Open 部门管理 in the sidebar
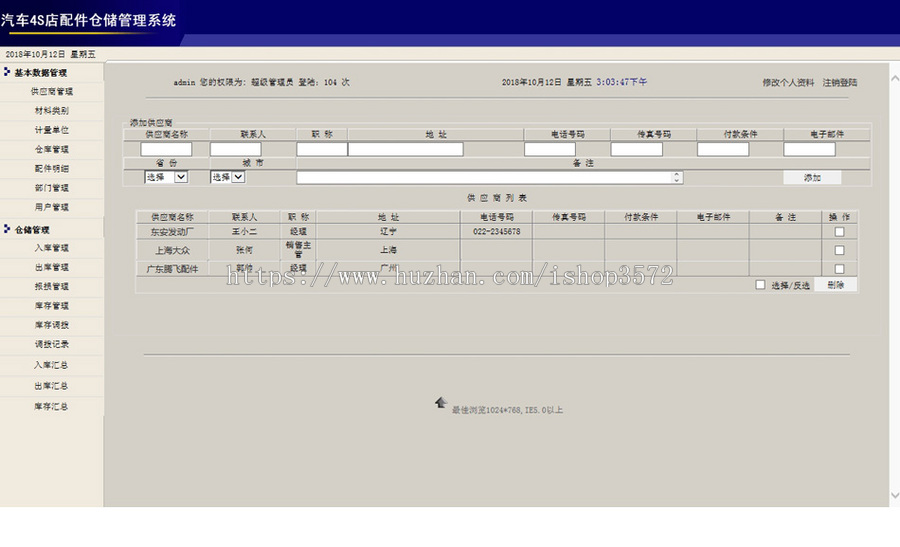Screen dimensions: 900x547 pos(52,188)
